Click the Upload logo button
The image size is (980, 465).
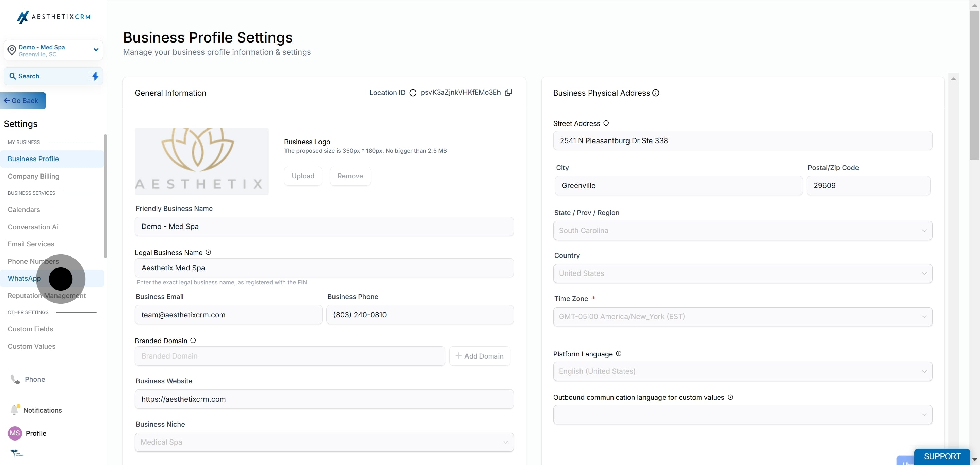pos(303,176)
